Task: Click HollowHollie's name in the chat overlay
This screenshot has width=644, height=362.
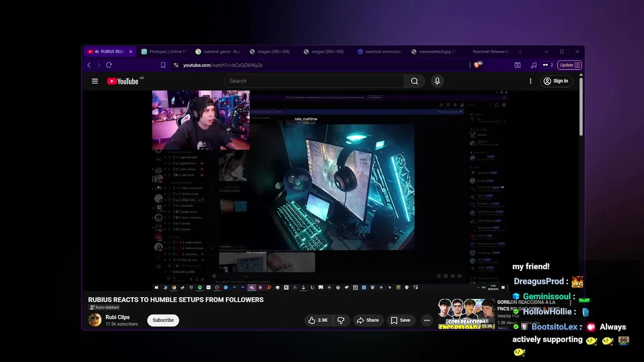Action: [x=547, y=312]
